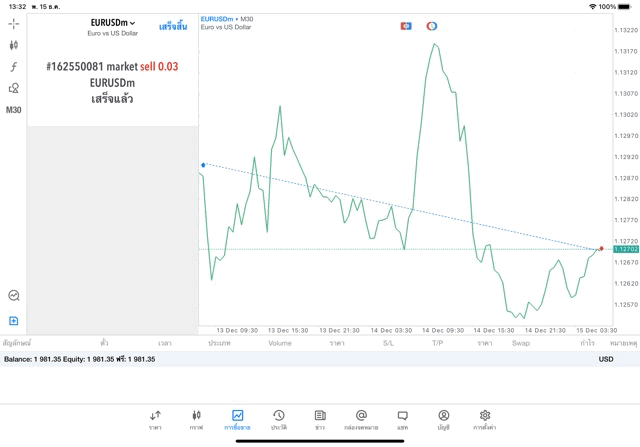
Task: Open the การตั้งค่า settings tab
Action: click(485, 419)
